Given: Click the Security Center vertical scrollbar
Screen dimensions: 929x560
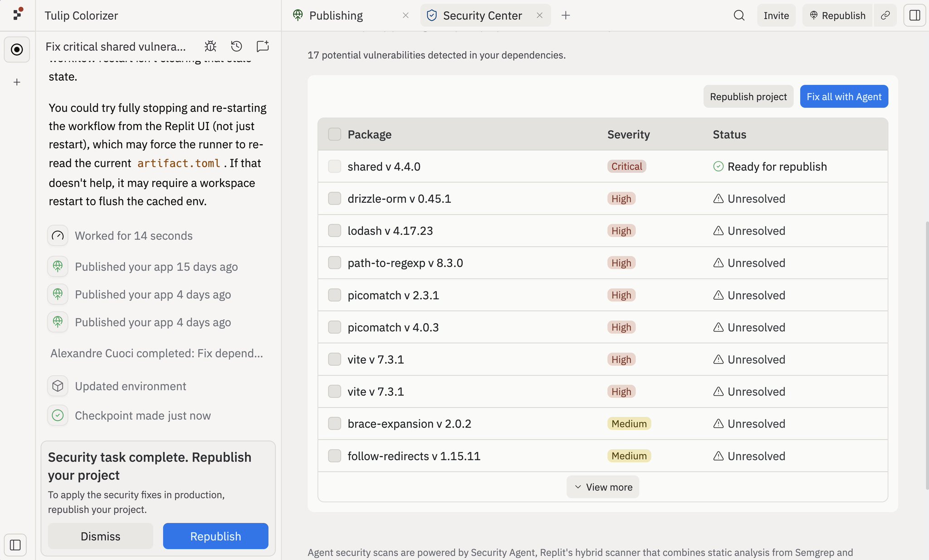Looking at the screenshot, I should pyautogui.click(x=926, y=355).
